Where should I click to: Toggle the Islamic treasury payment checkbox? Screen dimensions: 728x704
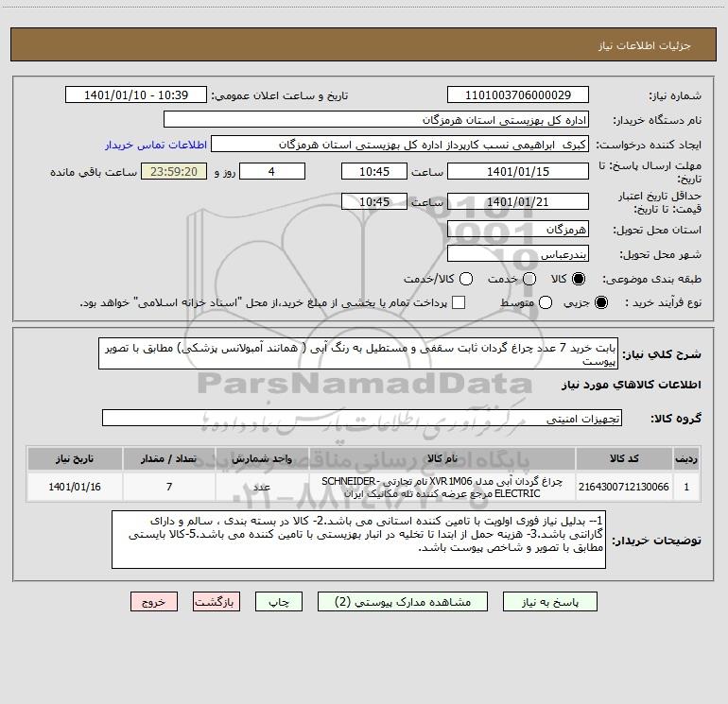459,302
